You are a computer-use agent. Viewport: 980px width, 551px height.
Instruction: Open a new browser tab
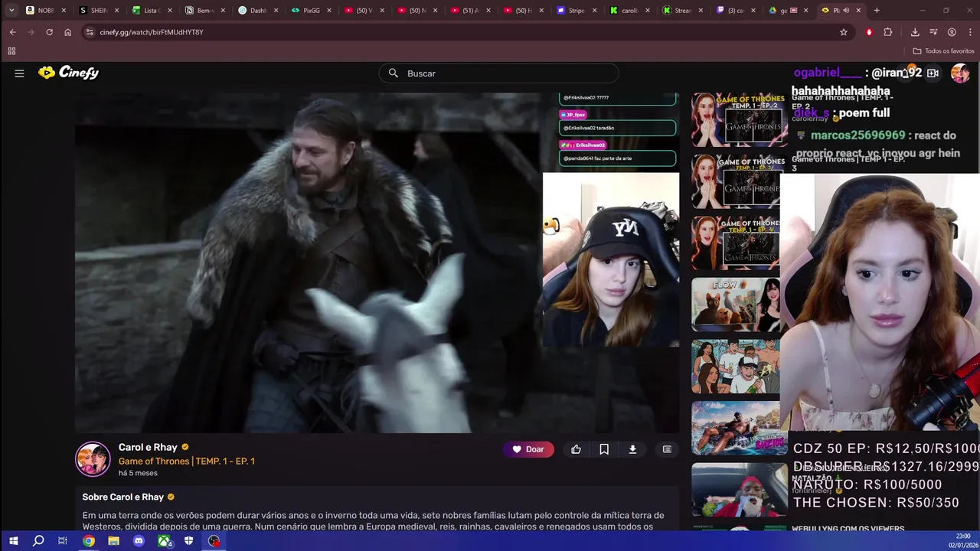(x=877, y=11)
